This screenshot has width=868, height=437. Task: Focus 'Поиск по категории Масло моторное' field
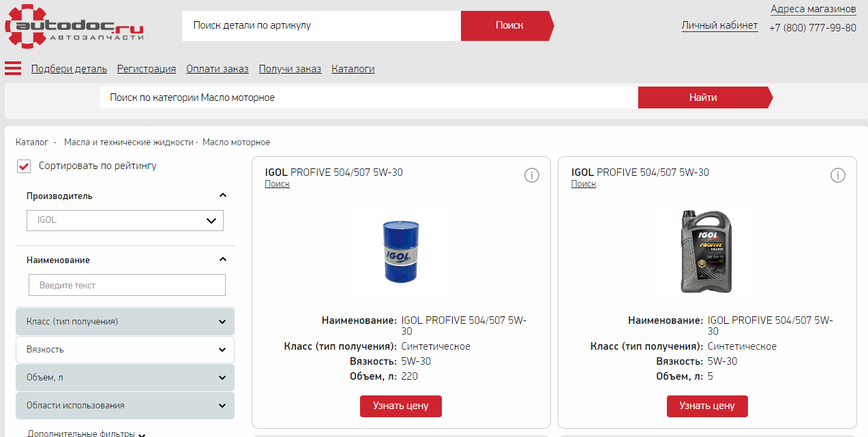pos(369,97)
